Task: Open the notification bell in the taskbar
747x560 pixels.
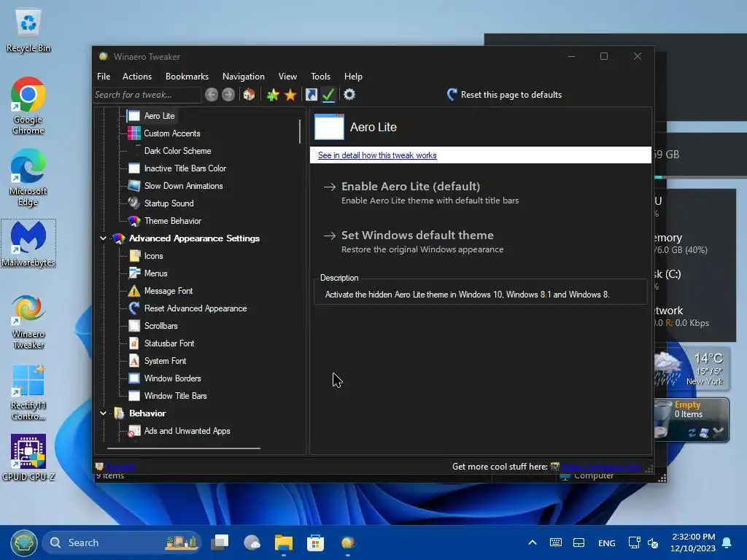Action: pyautogui.click(x=727, y=542)
